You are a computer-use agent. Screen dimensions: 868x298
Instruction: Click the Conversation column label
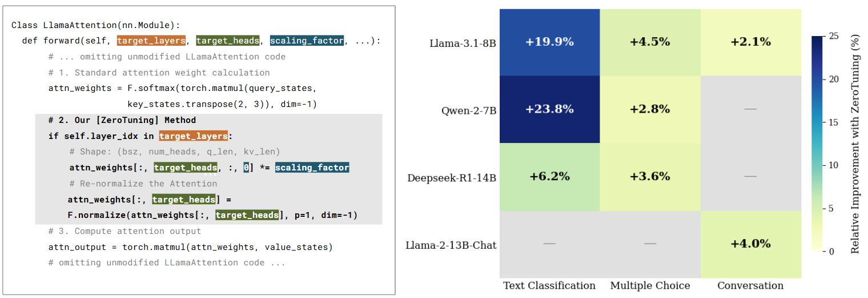tap(750, 285)
